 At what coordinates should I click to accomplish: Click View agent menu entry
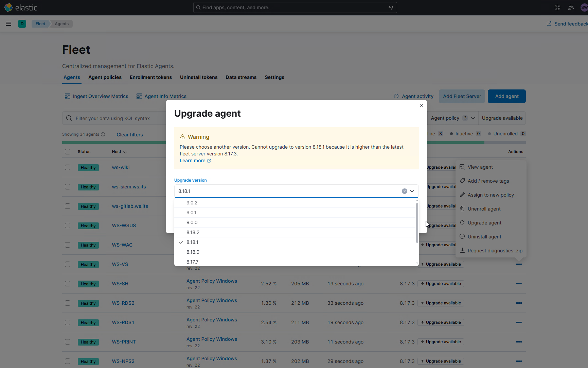tap(491, 167)
